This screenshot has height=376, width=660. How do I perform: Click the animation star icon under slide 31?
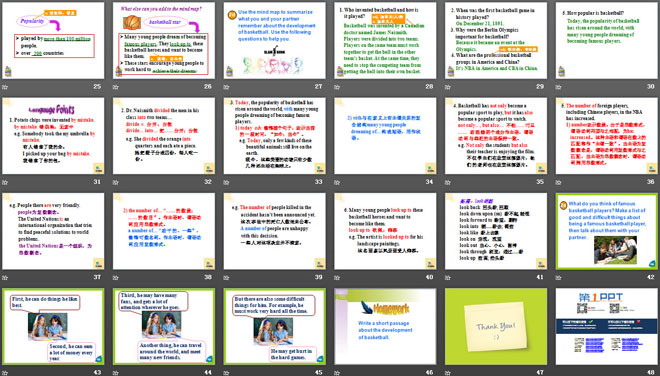click(5, 182)
